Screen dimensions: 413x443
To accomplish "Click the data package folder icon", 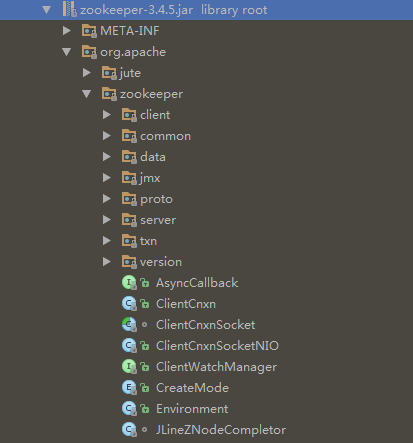I will 129,157.
